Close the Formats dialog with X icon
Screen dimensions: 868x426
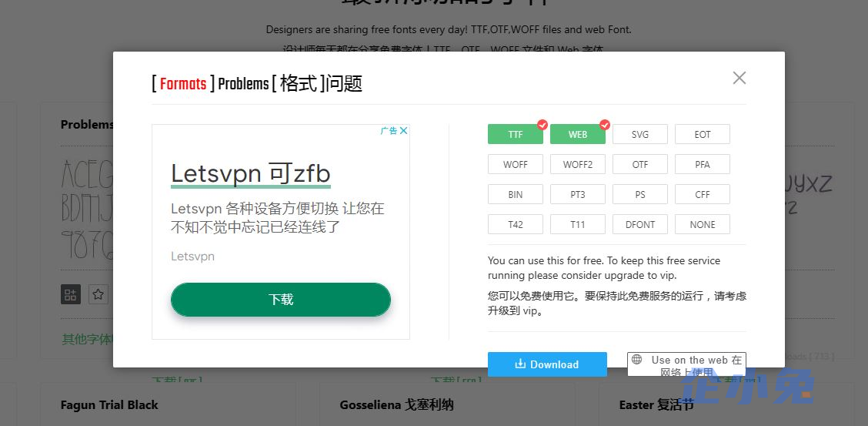coord(739,78)
